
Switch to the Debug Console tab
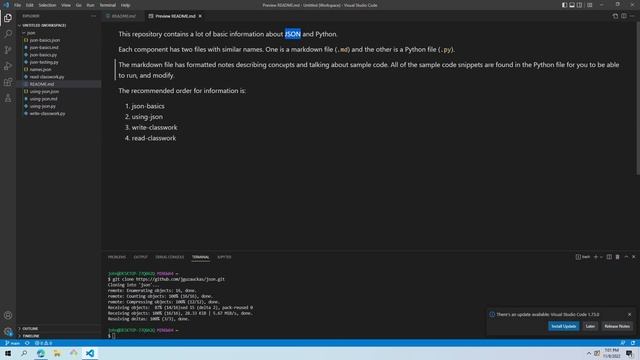pos(169,257)
